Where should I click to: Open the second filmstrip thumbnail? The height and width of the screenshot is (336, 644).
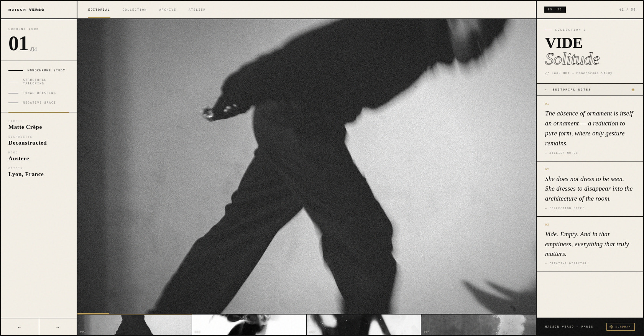pyautogui.click(x=249, y=325)
